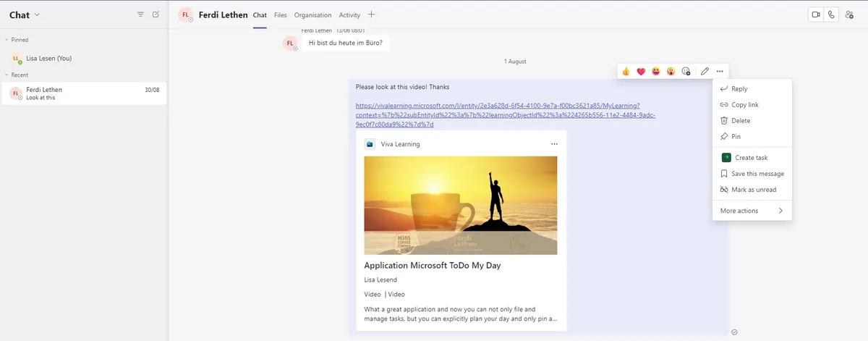Click the Viva Learning app icon
This screenshot has width=868, height=341.
click(370, 144)
